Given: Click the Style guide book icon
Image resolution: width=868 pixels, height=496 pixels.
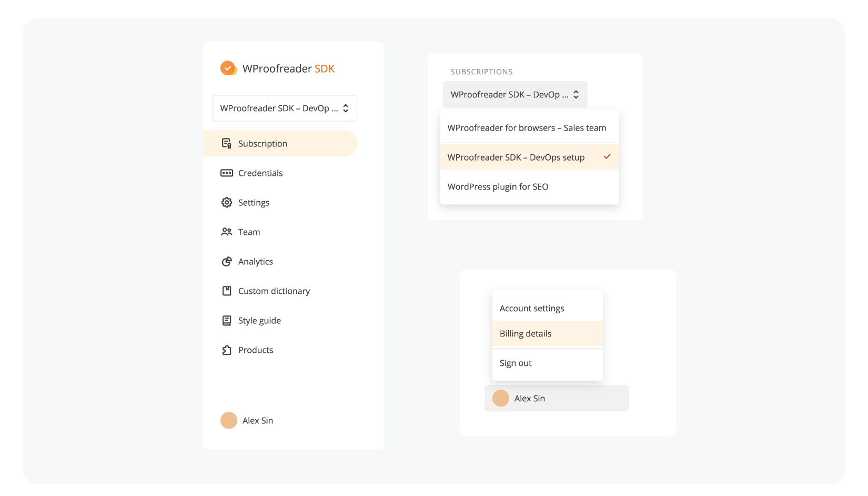Looking at the screenshot, I should pyautogui.click(x=227, y=320).
